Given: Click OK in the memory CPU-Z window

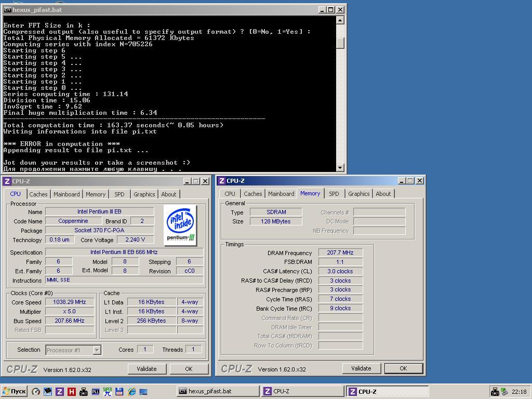Looking at the screenshot, I should [x=403, y=368].
